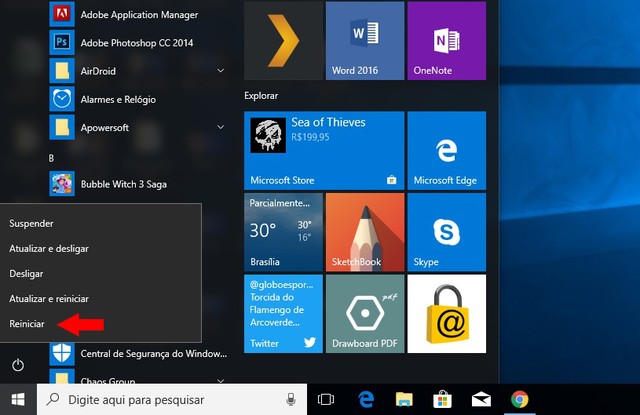Open the Word 2016 tile
The width and height of the screenshot is (640, 415).
(x=365, y=40)
